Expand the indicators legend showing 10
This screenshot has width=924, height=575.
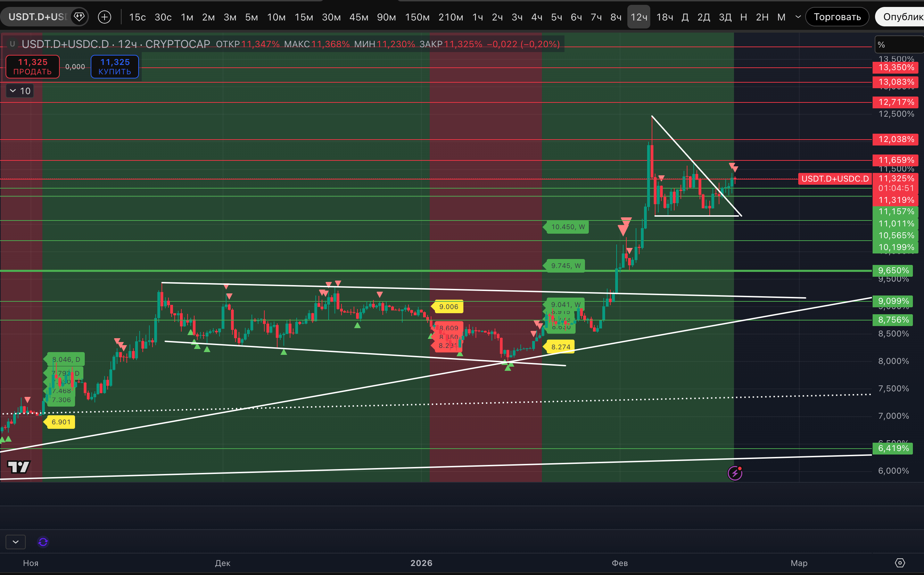(20, 91)
